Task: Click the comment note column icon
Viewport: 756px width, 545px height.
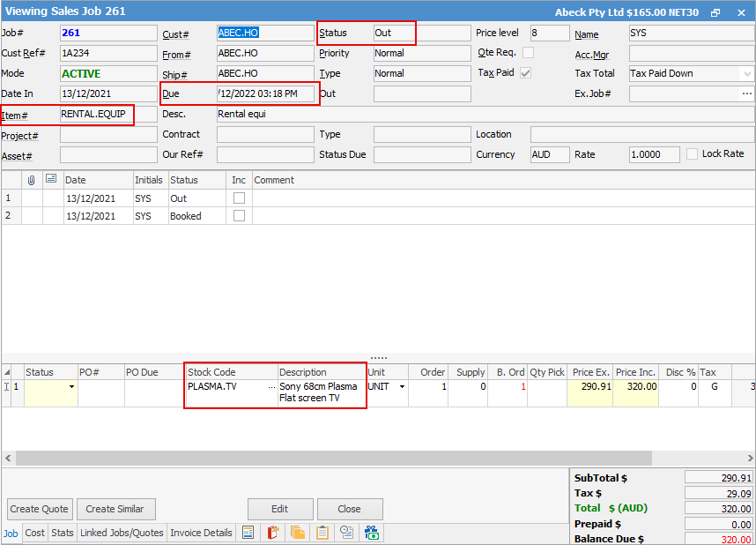Action: tap(51, 179)
